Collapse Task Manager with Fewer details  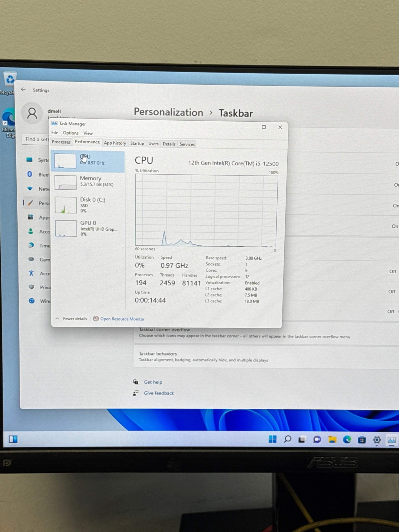[x=71, y=319]
